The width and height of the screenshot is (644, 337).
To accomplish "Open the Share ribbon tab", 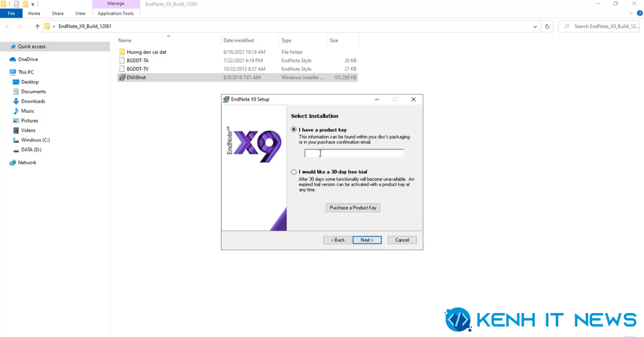I will [58, 13].
